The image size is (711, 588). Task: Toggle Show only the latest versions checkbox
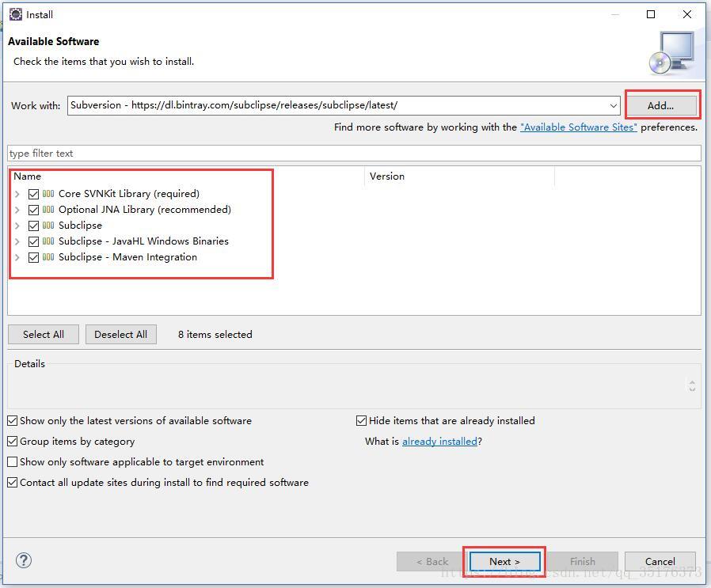[13, 421]
